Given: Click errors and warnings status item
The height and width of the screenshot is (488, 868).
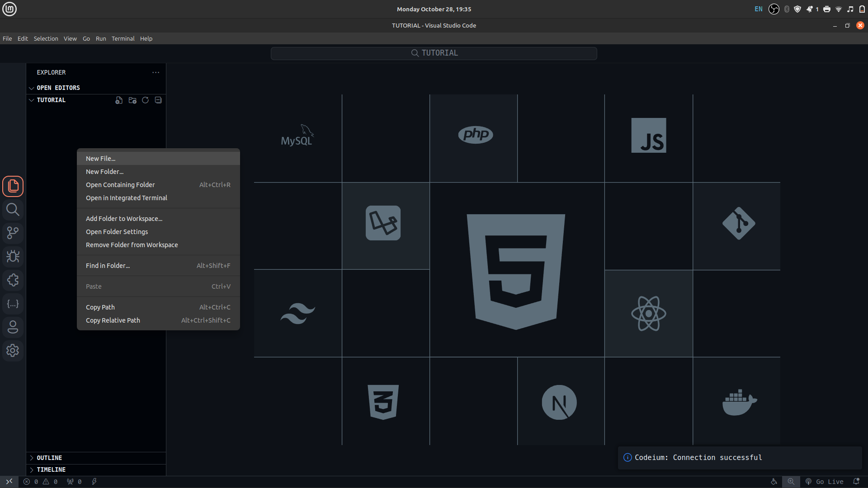Looking at the screenshot, I should point(41,482).
